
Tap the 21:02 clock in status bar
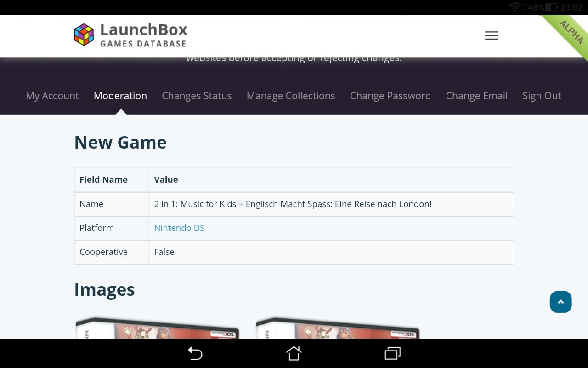pyautogui.click(x=571, y=7)
